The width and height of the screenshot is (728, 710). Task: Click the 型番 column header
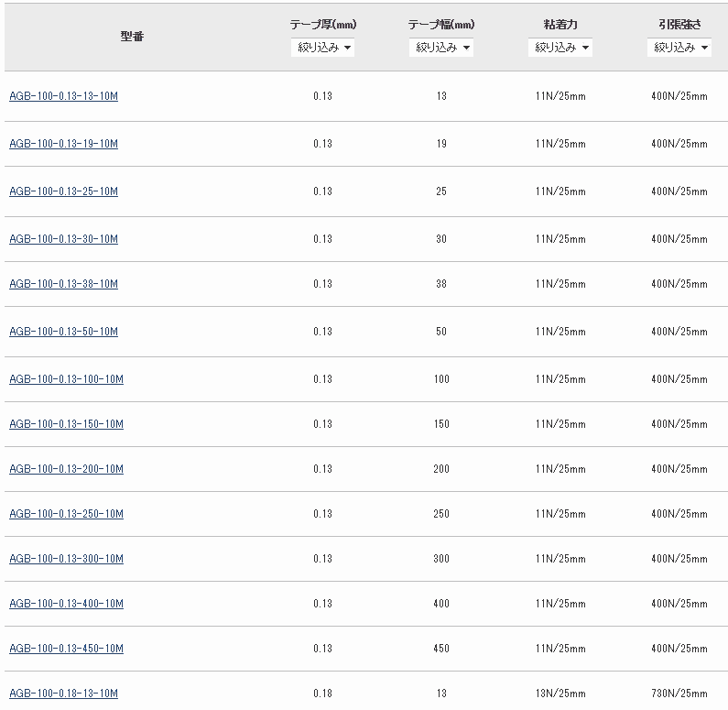pos(132,37)
